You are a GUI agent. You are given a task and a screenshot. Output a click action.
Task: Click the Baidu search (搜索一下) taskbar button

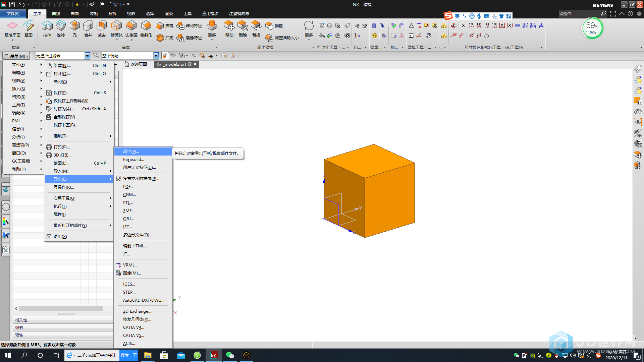tap(129, 355)
